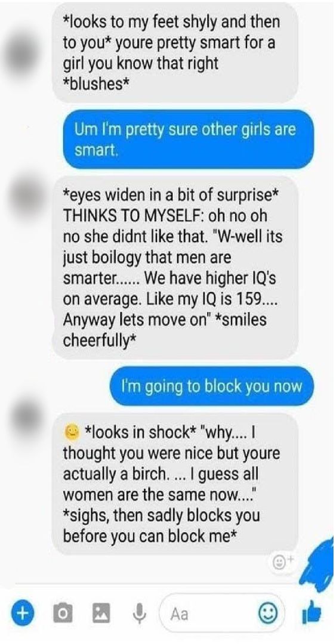The width and height of the screenshot is (336, 644).
Task: Tap the 'looks in shock' message bubble
Action: coord(175,484)
